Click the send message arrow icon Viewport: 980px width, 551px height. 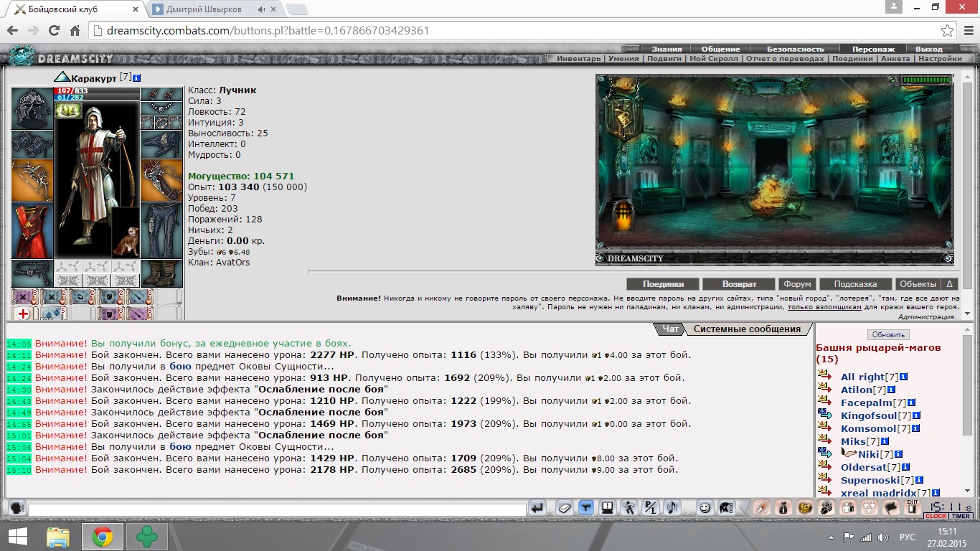(537, 508)
